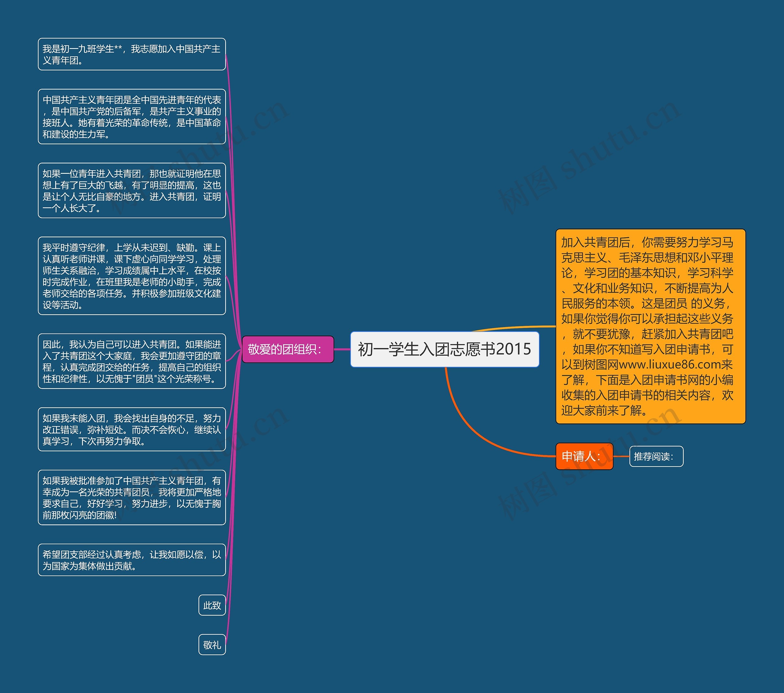Click the www.liuxue86.com text in yellow node
784x693 pixels.
click(x=670, y=365)
